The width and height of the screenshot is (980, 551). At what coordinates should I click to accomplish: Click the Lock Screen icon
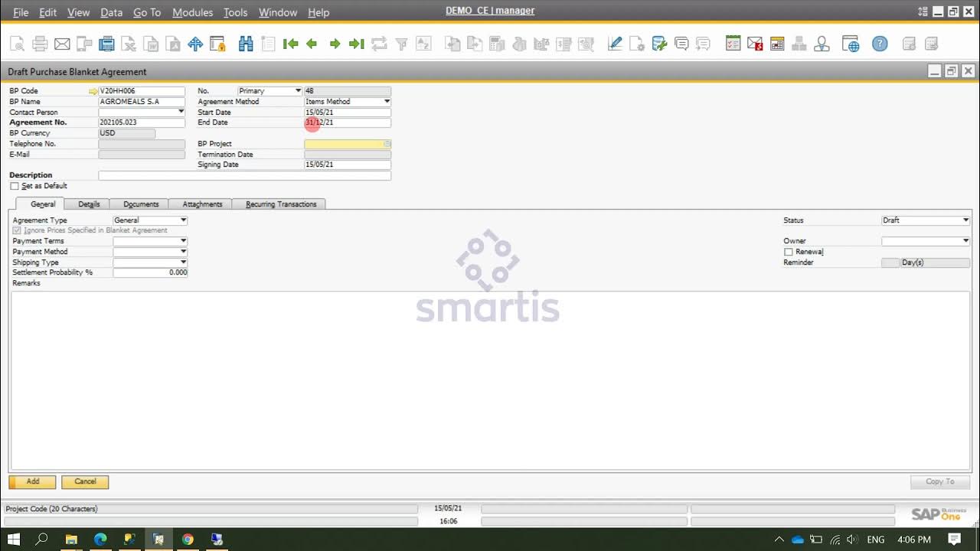pos(217,44)
